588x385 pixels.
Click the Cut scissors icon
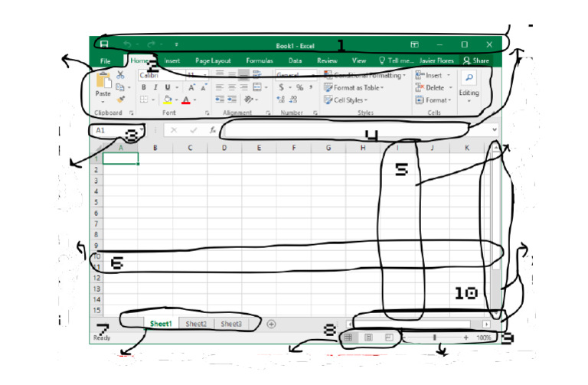[120, 75]
